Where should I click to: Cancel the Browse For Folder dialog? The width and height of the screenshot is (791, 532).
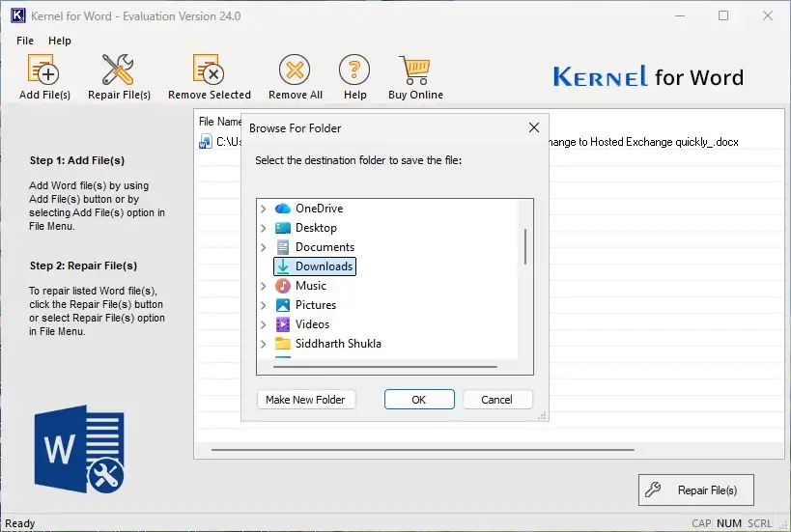coord(496,400)
